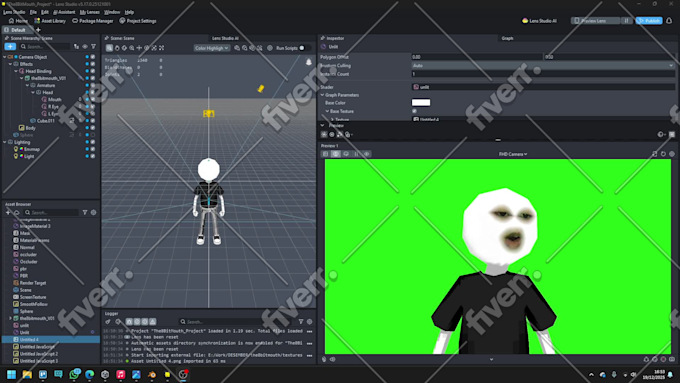
Task: Toggle the Scene Hierarchy eye visibility icon
Action: pyautogui.click(x=85, y=46)
